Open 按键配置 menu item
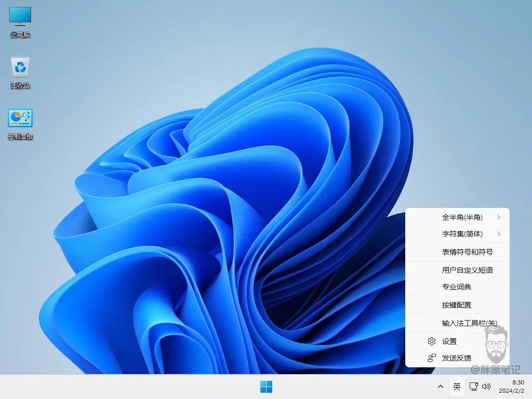The width and height of the screenshot is (532, 399). tap(457, 305)
